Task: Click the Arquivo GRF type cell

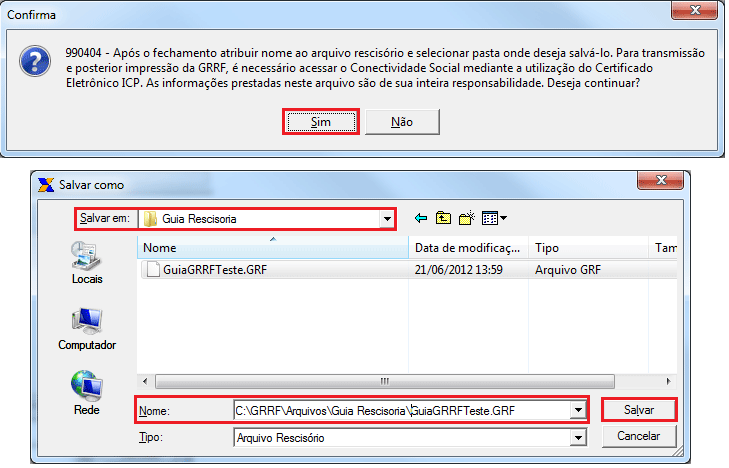Action: (x=568, y=270)
